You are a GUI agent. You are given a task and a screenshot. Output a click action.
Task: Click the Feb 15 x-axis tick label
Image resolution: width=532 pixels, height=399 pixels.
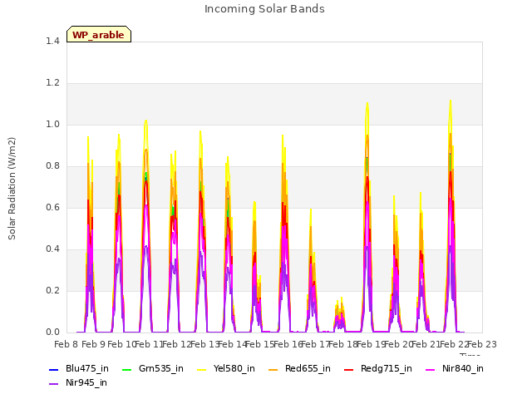coord(261,344)
